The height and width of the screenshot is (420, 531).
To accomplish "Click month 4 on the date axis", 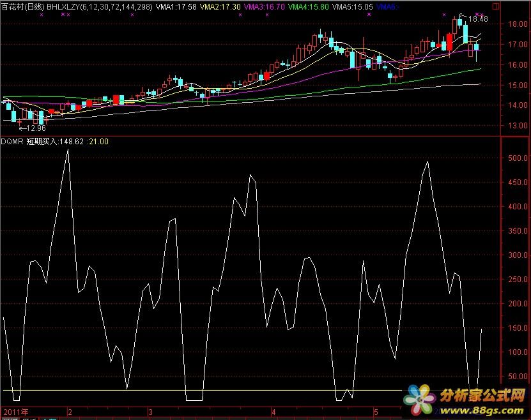I will 273,412.
